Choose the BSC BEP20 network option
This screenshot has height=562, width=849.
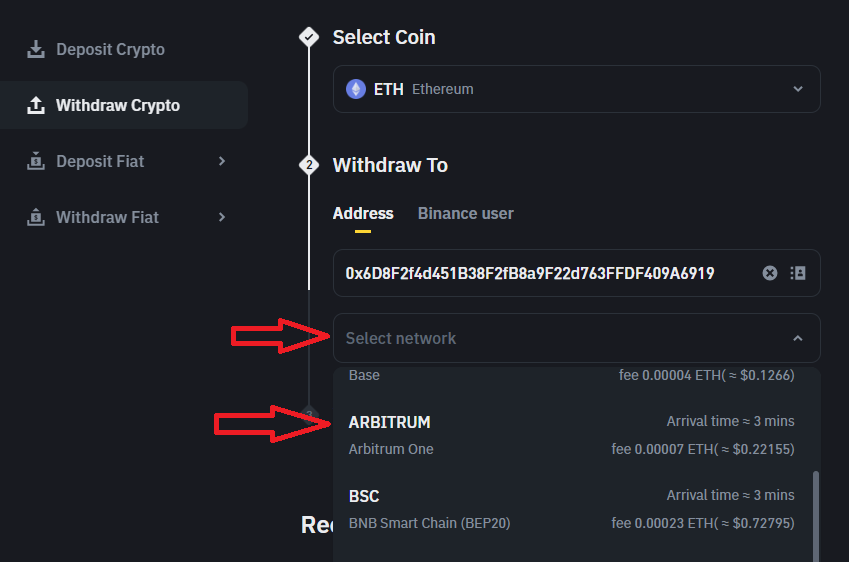coord(572,509)
